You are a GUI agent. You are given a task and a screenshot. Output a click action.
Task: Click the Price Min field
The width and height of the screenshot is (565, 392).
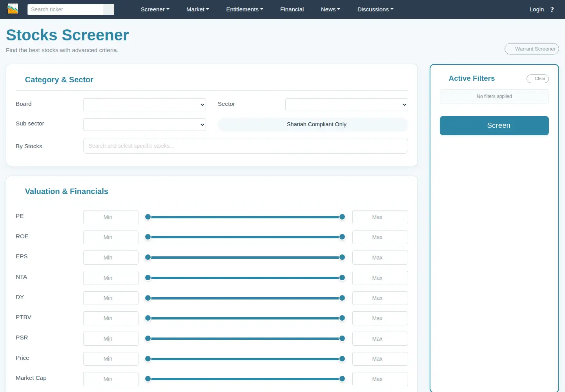111,359
